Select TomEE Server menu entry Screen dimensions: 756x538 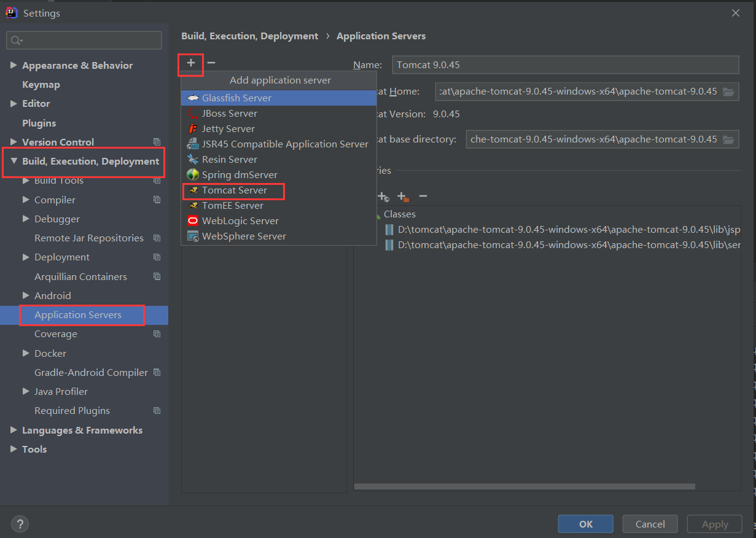click(x=279, y=206)
